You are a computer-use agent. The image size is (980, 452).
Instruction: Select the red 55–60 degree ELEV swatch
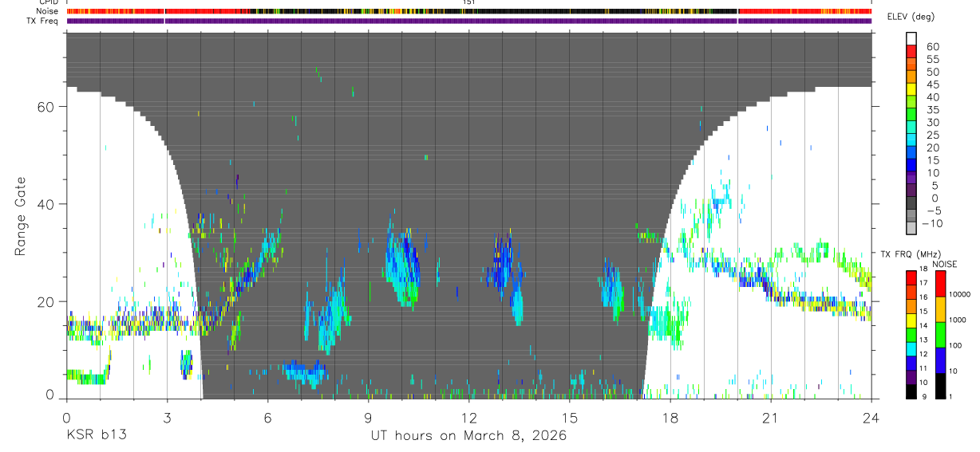(911, 50)
